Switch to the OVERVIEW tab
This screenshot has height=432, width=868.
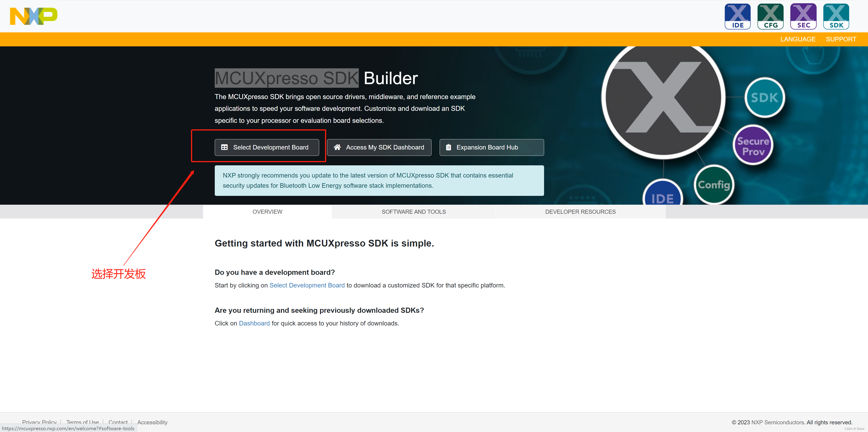coord(267,212)
